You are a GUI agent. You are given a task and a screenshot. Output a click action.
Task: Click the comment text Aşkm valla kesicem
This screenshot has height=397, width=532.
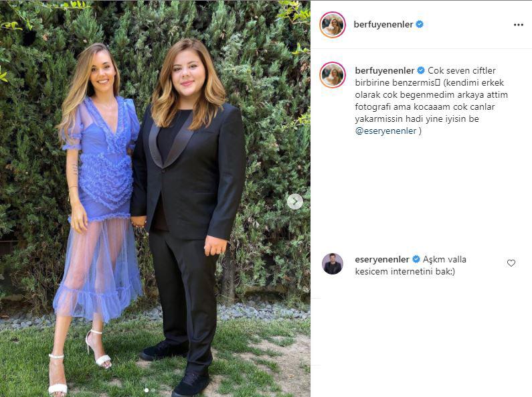tap(410, 265)
